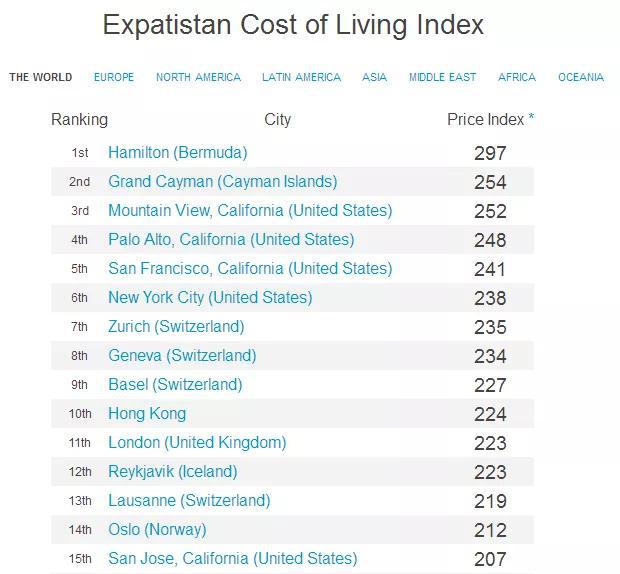
Task: Open the Hamilton (Bermuda) city link
Action: [178, 152]
